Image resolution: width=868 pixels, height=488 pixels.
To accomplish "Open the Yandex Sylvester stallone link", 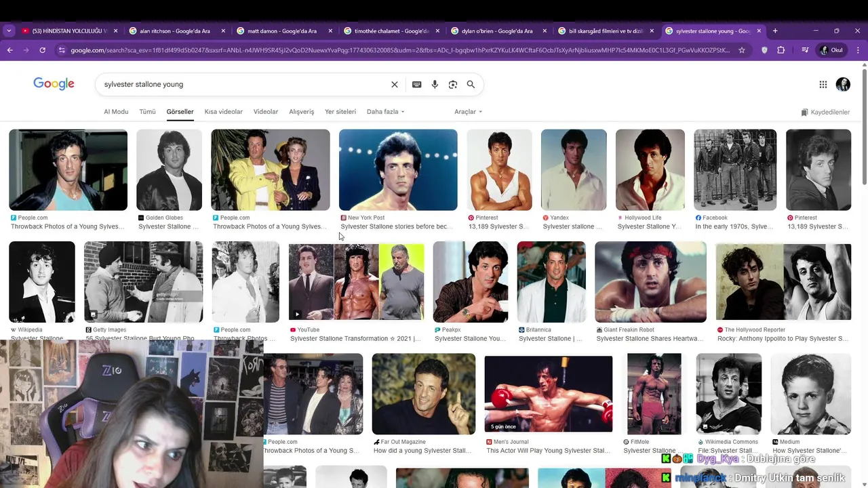I will [572, 226].
